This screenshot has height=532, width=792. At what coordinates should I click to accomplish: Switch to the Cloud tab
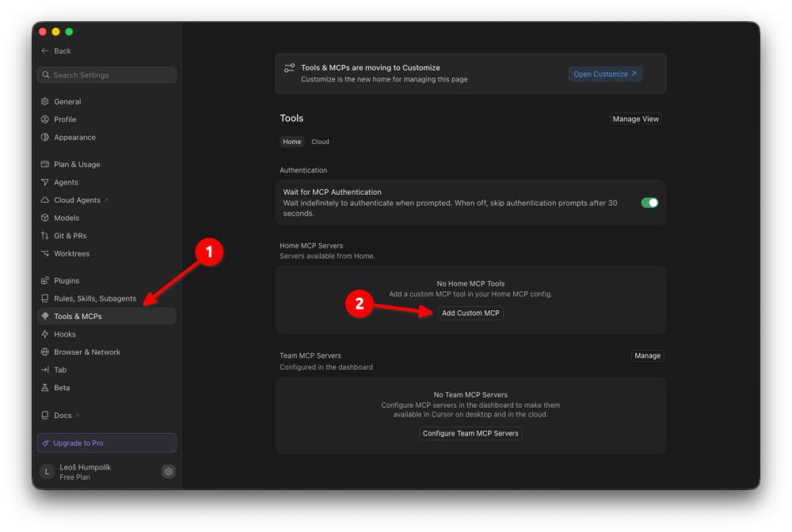pos(320,142)
